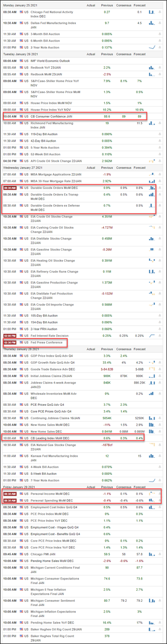Open the 52-Week Bill Auction event
The width and height of the screenshot is (167, 644).
[45, 154]
